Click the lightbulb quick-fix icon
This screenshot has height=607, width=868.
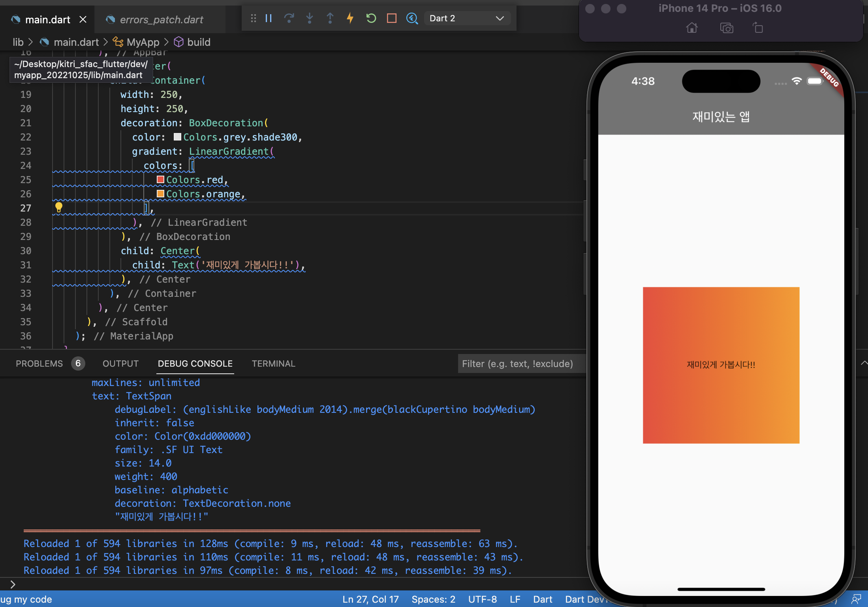[59, 207]
